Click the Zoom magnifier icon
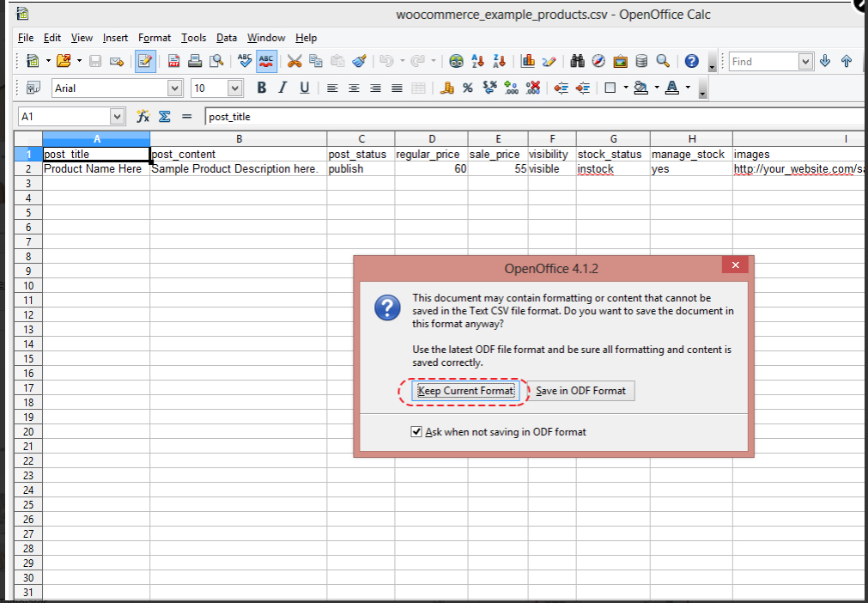Screen dimensions: 868x603 tap(663, 62)
